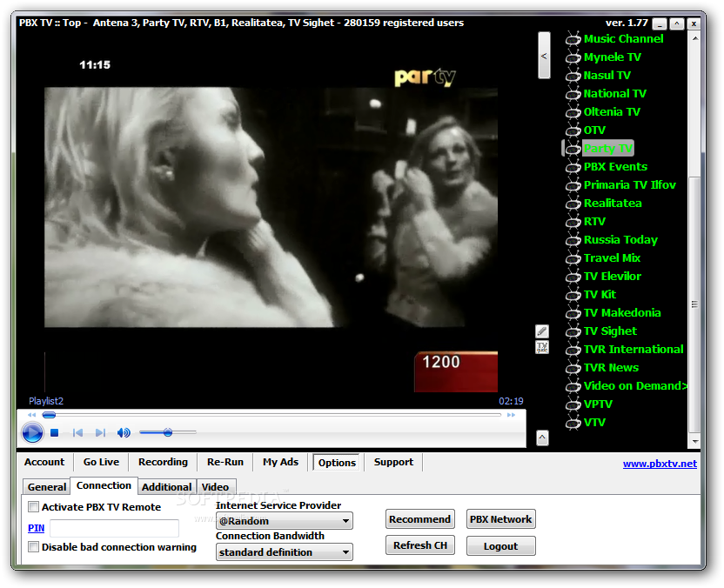Switch to the Additional sub-tab
This screenshot has width=724, height=588.
coord(167,487)
